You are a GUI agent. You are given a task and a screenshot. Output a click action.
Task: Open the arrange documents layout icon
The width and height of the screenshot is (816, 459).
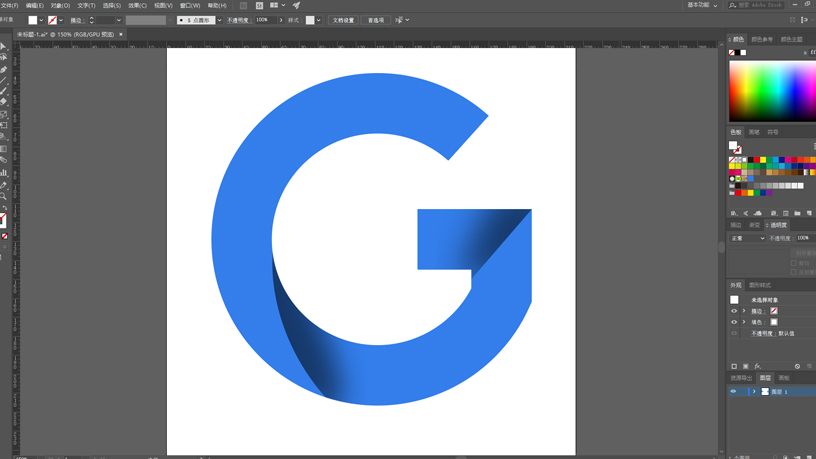click(x=277, y=5)
